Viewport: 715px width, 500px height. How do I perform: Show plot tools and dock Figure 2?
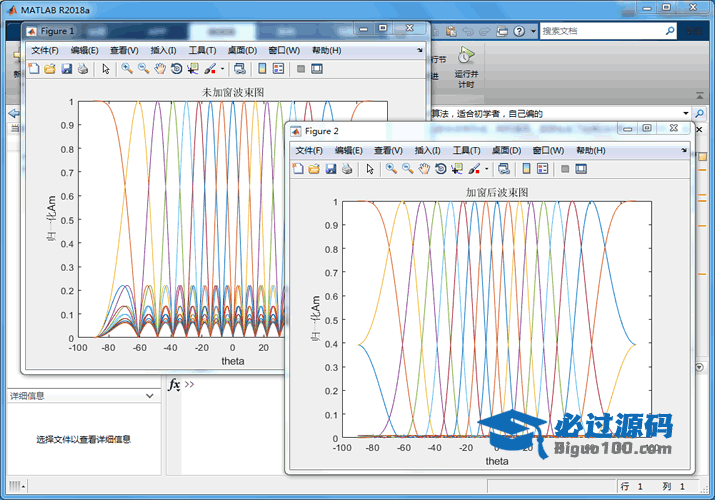[581, 169]
